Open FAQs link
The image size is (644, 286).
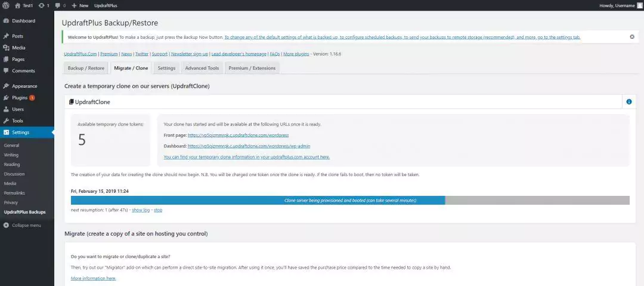pyautogui.click(x=275, y=54)
